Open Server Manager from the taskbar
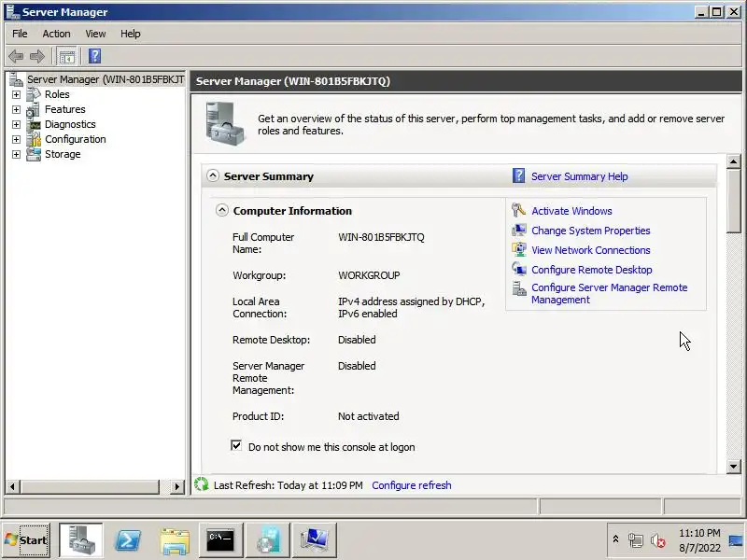 click(80, 540)
